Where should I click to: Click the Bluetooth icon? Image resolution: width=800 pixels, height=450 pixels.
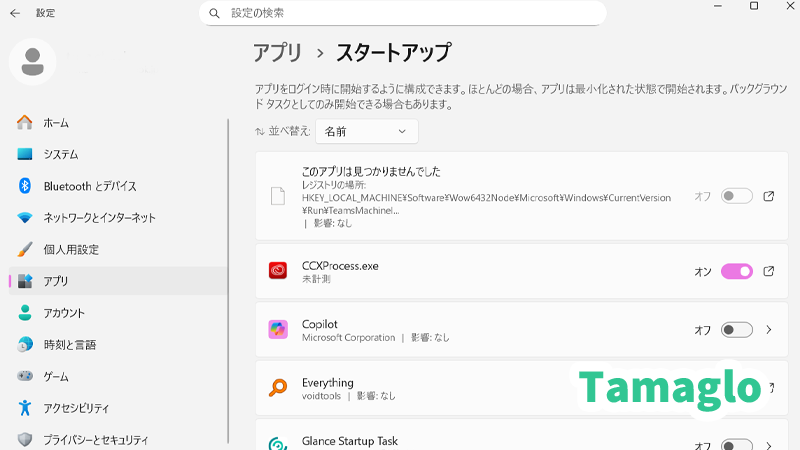coord(24,186)
